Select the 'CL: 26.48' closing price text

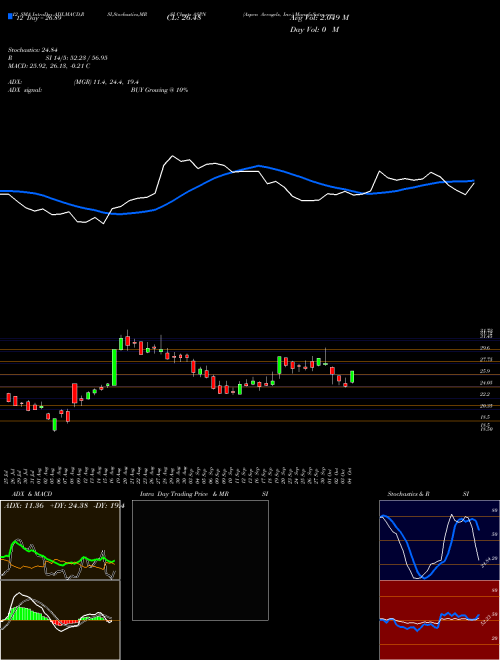tap(184, 18)
